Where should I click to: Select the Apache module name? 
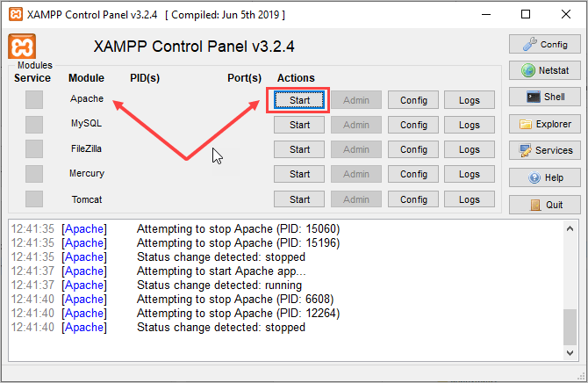[87, 98]
